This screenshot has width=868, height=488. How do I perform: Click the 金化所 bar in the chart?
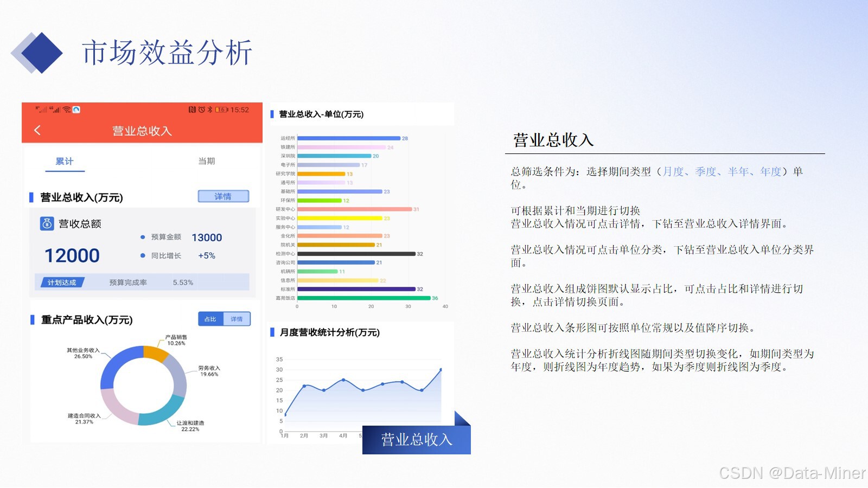340,235
